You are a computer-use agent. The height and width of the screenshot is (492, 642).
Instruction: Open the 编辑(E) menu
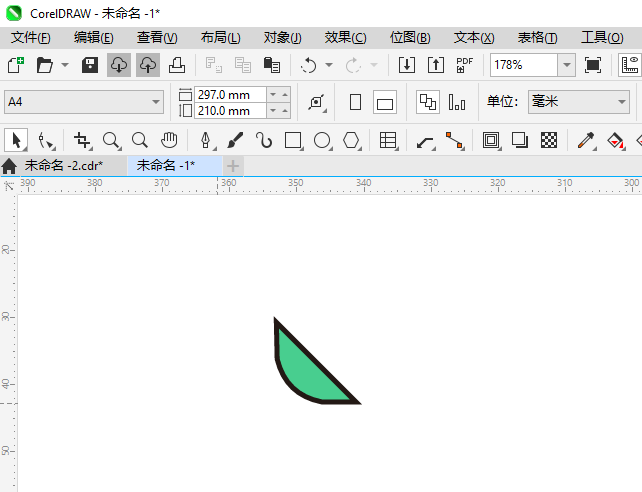[94, 38]
